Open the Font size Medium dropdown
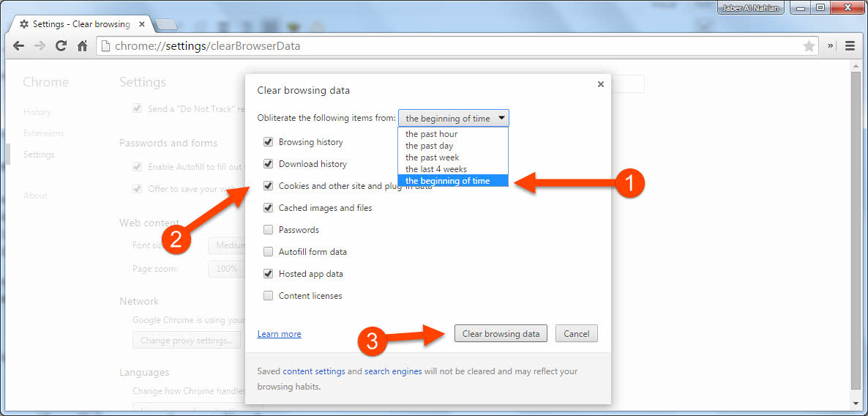 226,246
